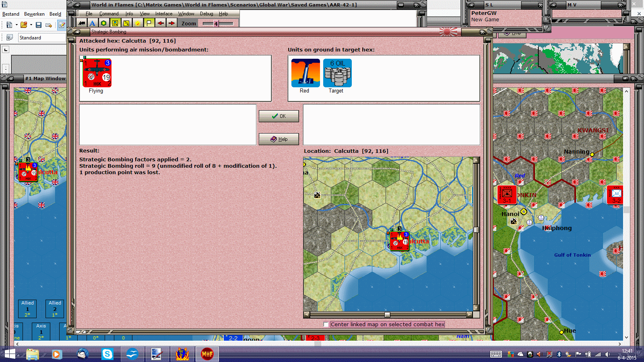
Task: Open the Help menu in the game menu bar
Action: pos(223,14)
